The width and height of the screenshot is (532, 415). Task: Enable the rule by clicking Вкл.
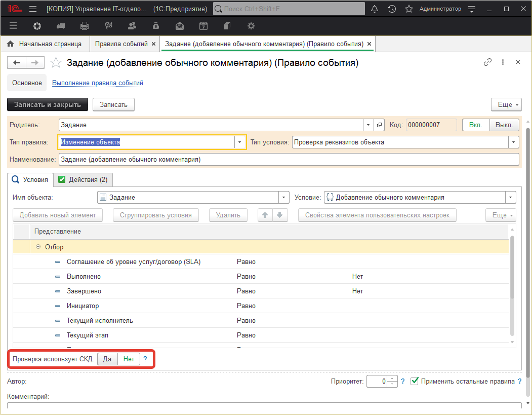click(475, 125)
